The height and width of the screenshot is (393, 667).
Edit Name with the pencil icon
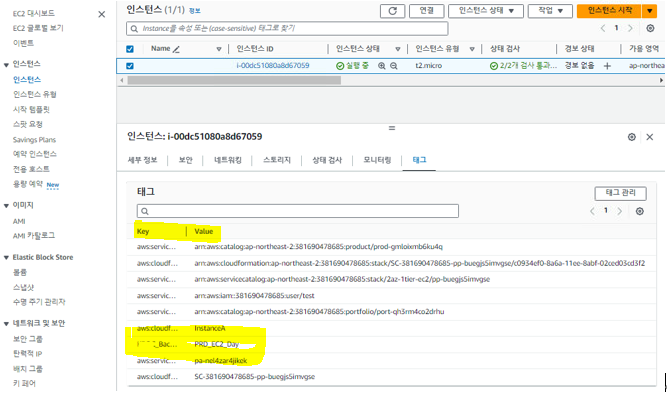coord(176,49)
